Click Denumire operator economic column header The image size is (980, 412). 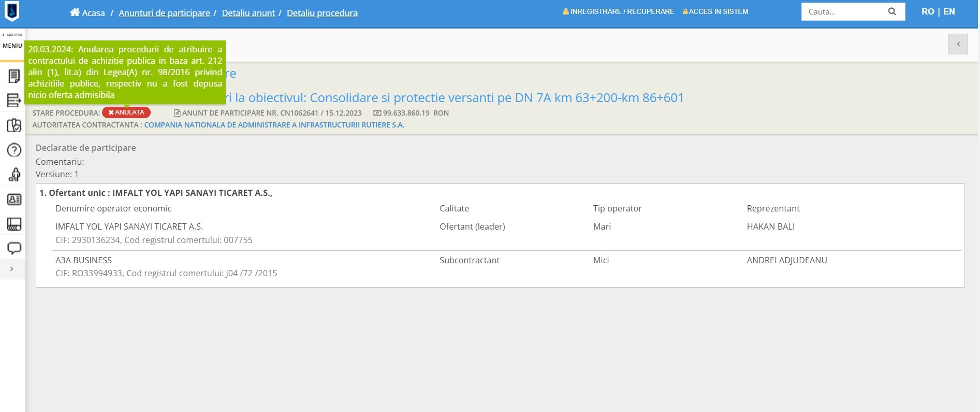(x=113, y=208)
